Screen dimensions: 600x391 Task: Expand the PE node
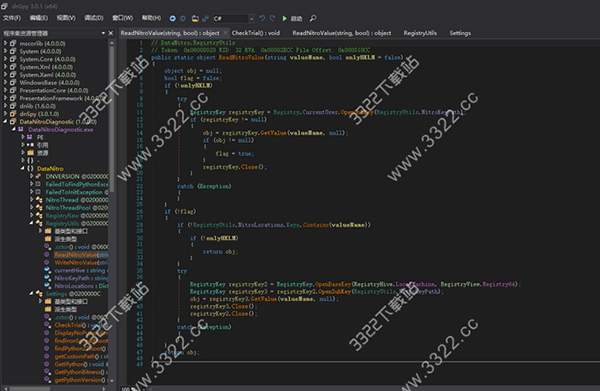tap(23, 137)
